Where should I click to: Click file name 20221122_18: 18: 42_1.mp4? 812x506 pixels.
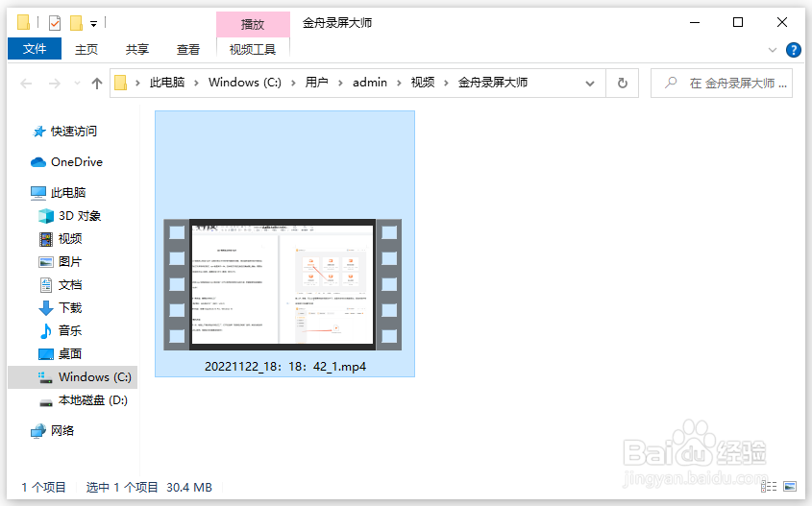(285, 367)
